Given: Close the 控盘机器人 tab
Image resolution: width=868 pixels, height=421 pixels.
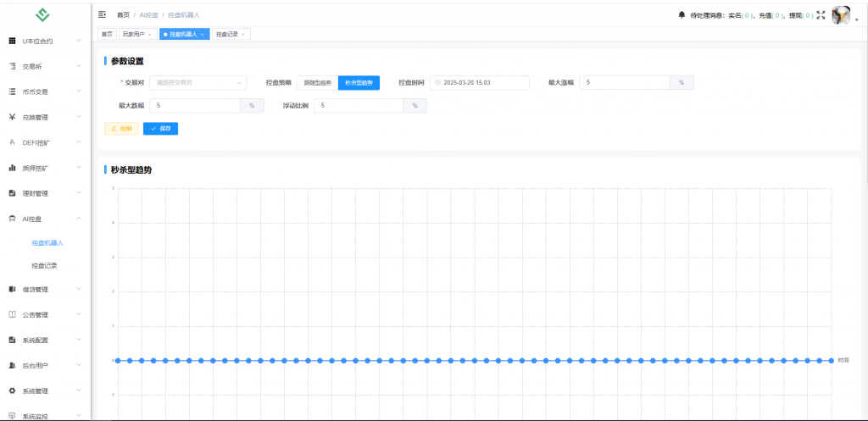Looking at the screenshot, I should [203, 34].
